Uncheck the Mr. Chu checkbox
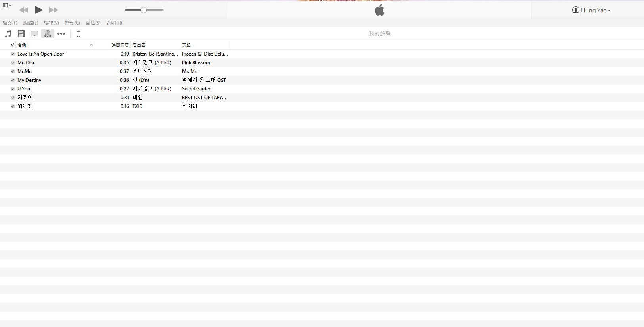 (13, 63)
